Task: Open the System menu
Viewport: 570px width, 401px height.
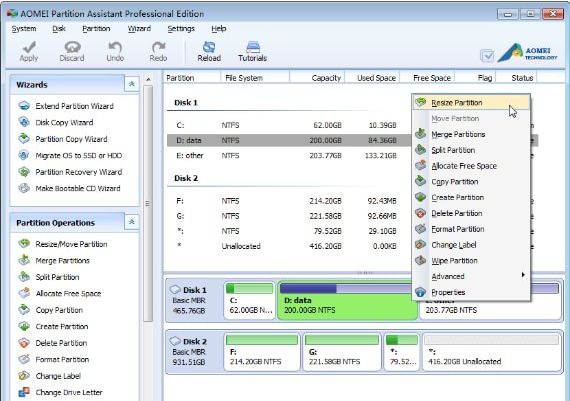Action: 24,28
